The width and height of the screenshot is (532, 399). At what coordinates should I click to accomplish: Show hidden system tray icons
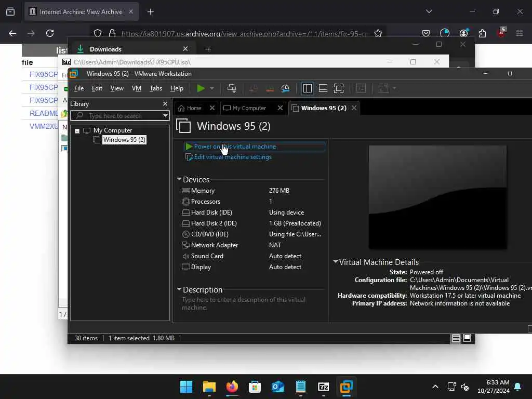tap(435, 387)
